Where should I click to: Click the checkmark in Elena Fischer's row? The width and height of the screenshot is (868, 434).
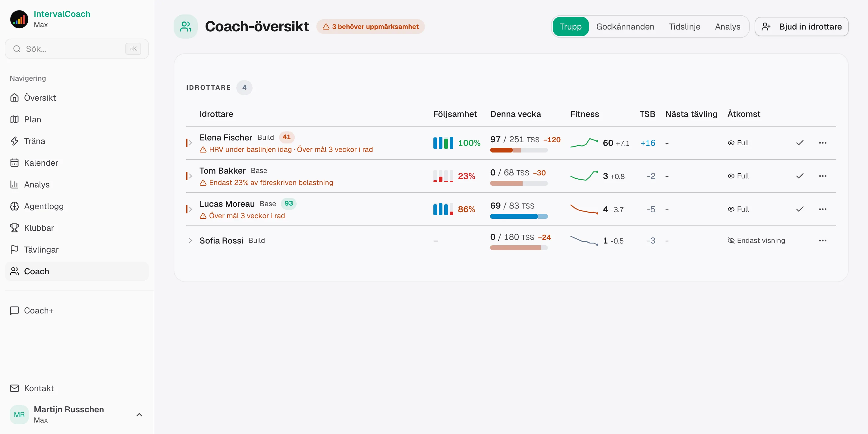(800, 143)
